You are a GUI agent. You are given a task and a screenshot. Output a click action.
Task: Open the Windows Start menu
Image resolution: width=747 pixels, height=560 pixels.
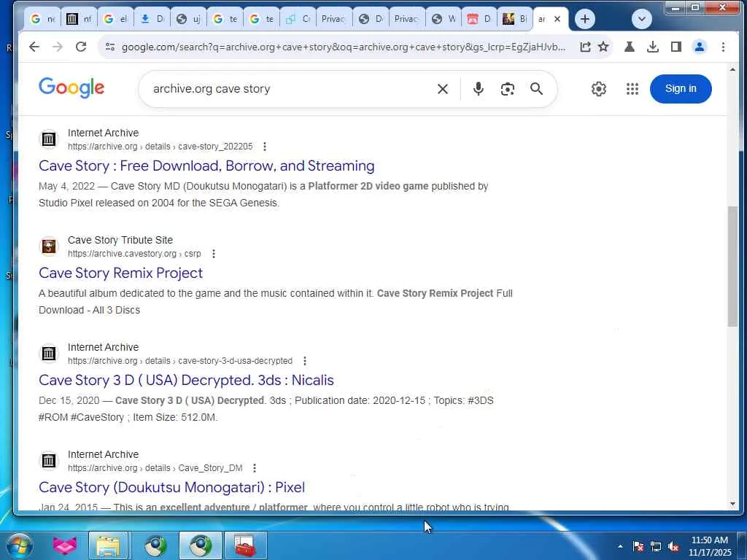19,545
